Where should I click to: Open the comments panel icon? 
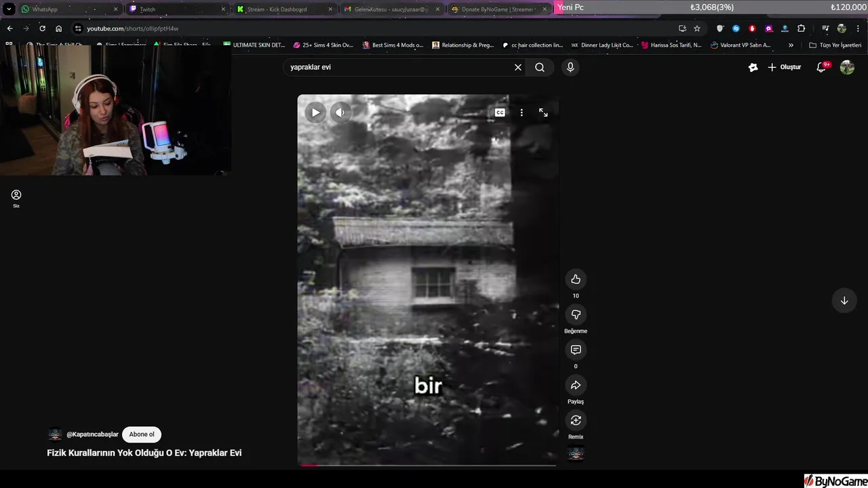pyautogui.click(x=576, y=350)
